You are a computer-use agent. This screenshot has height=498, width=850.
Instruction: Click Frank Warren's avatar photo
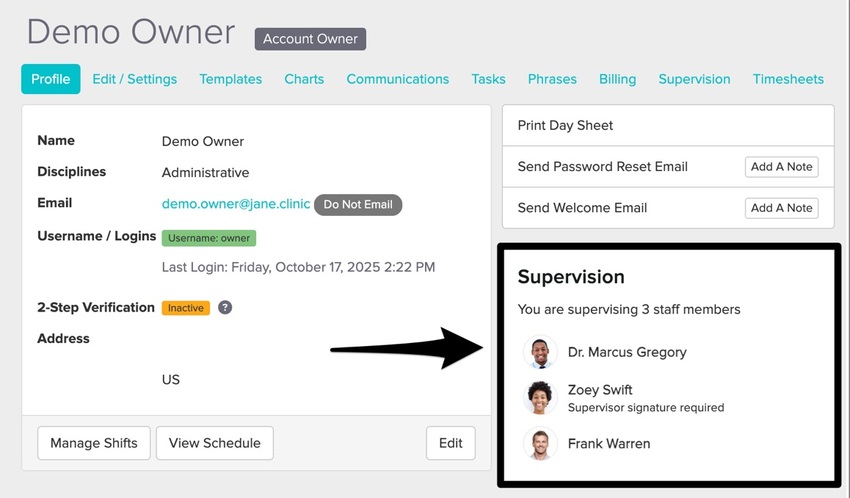pyautogui.click(x=540, y=443)
